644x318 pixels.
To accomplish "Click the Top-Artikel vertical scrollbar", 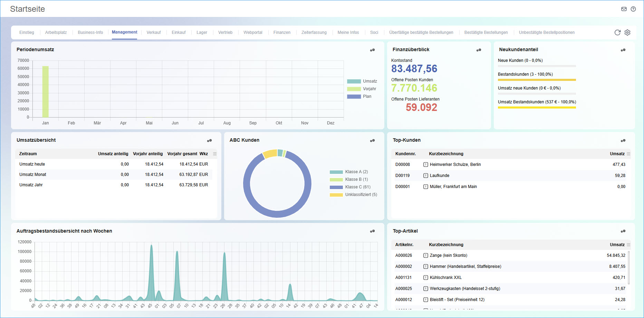I will [x=628, y=268].
